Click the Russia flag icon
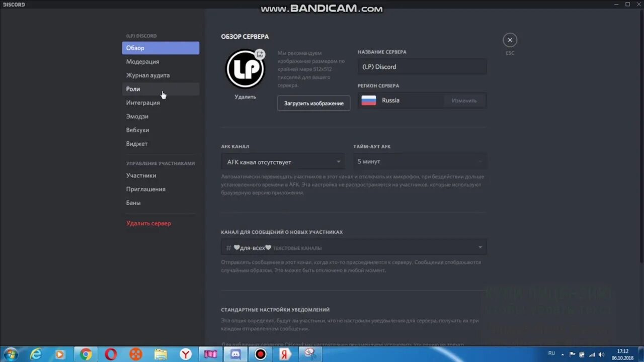The image size is (644, 362). coord(369,101)
